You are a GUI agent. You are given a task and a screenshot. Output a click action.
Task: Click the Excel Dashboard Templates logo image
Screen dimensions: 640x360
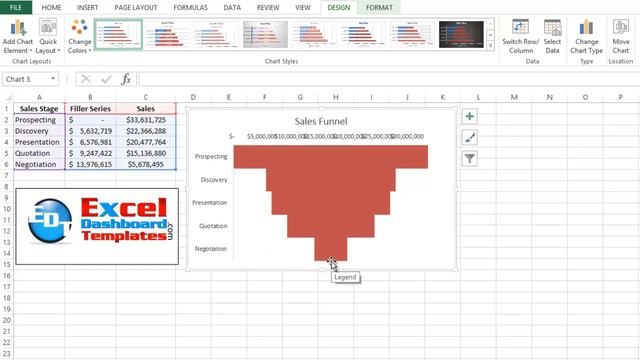point(97,227)
